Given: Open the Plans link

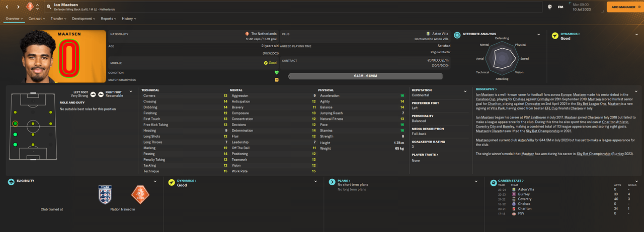Looking at the screenshot, I should click(x=343, y=180).
